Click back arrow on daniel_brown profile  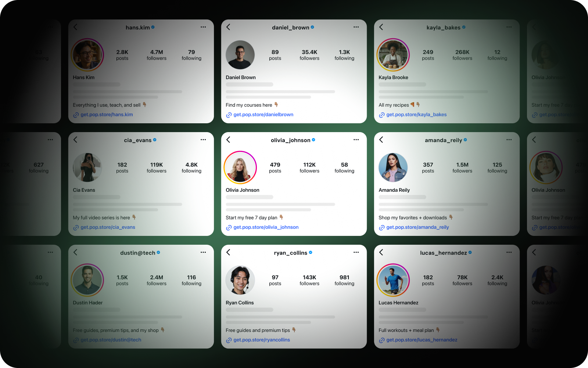pos(228,27)
